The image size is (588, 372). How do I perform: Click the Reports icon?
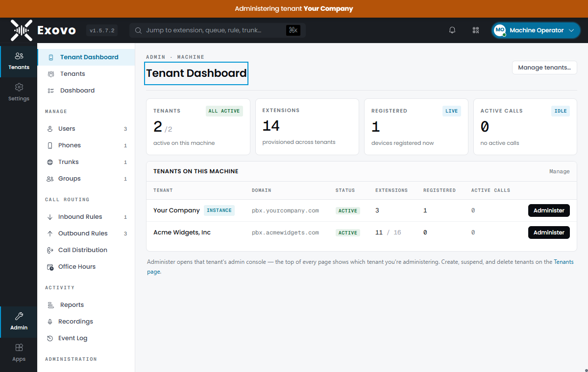click(51, 305)
